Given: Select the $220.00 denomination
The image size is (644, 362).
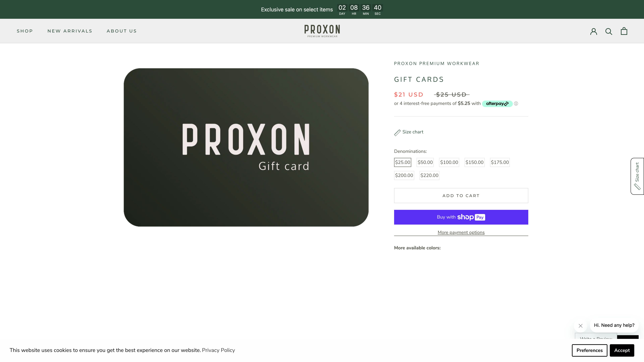Looking at the screenshot, I should (x=429, y=175).
